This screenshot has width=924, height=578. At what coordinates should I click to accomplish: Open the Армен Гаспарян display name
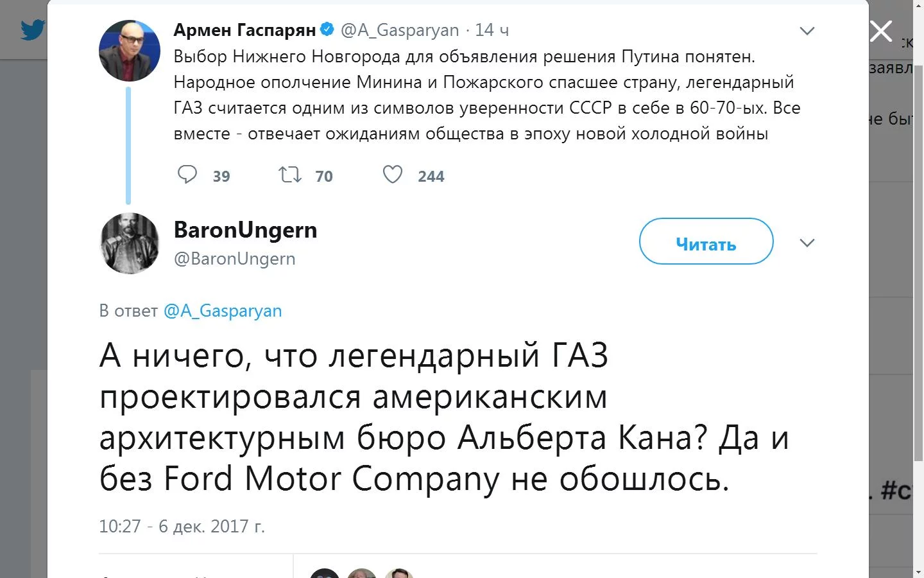coord(244,30)
